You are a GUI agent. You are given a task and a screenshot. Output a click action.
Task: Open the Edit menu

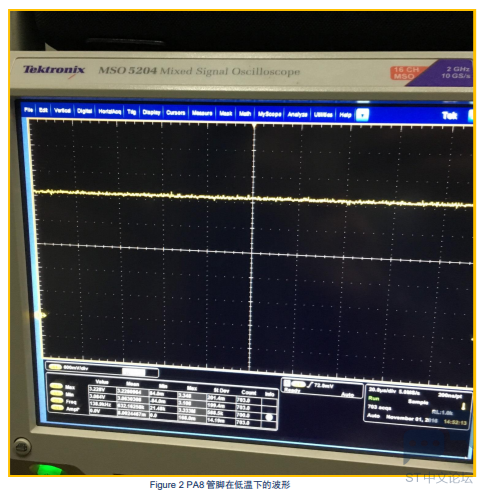pyautogui.click(x=43, y=110)
